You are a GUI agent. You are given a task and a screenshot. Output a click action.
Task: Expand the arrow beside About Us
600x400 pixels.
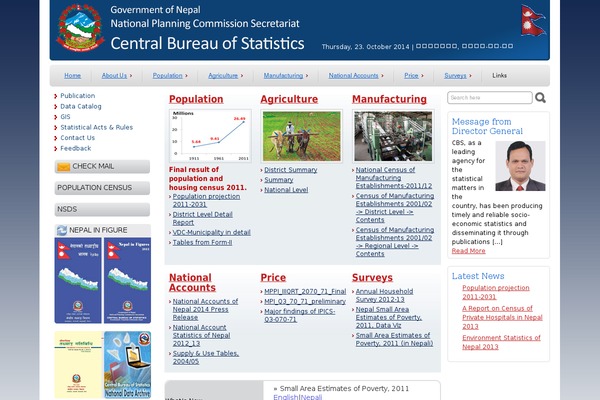131,76
